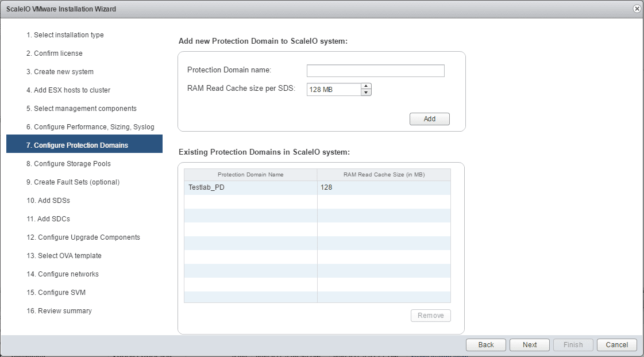This screenshot has height=357, width=644.
Task: Go Back to the previous wizard step
Action: (486, 345)
